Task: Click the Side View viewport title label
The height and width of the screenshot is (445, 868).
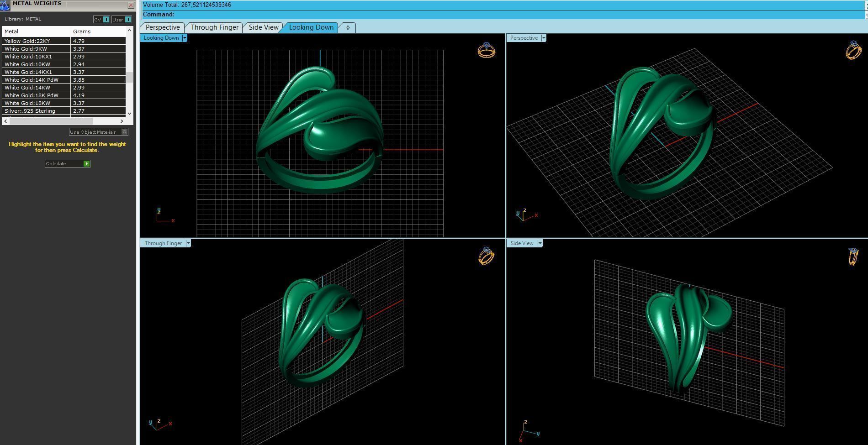Action: pyautogui.click(x=522, y=243)
